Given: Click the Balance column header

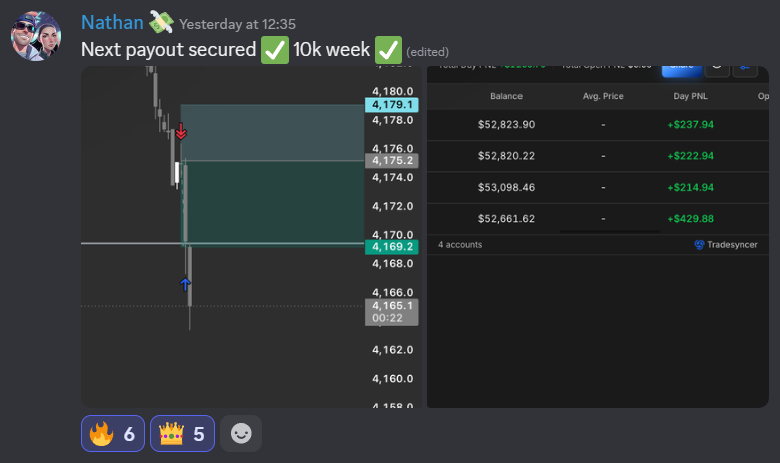Looking at the screenshot, I should (x=506, y=96).
